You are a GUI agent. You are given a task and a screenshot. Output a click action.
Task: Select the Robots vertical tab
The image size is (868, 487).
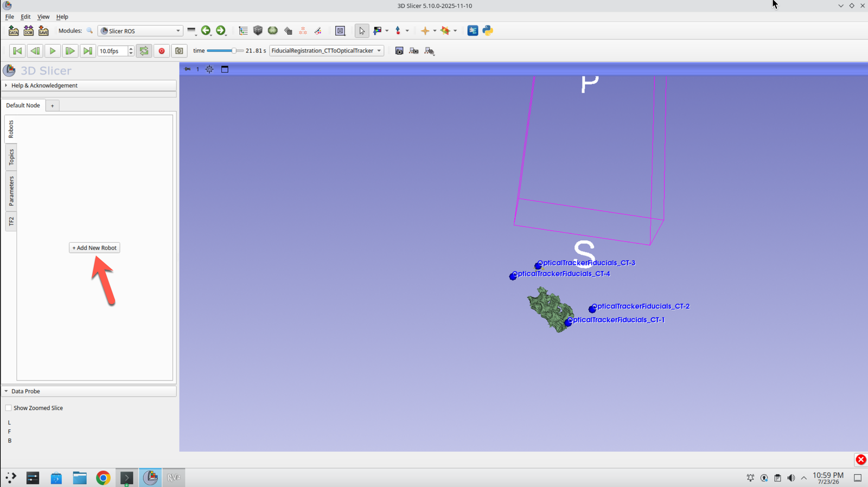[x=11, y=129]
